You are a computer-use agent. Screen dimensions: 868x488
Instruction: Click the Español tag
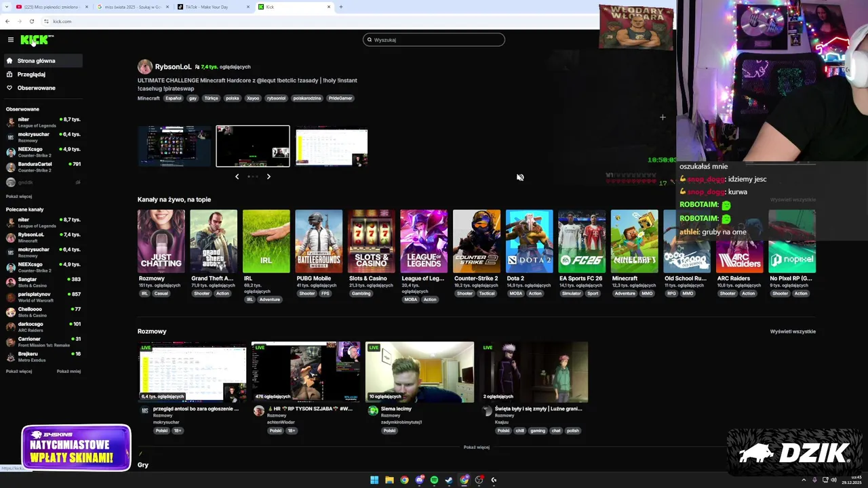[174, 98]
